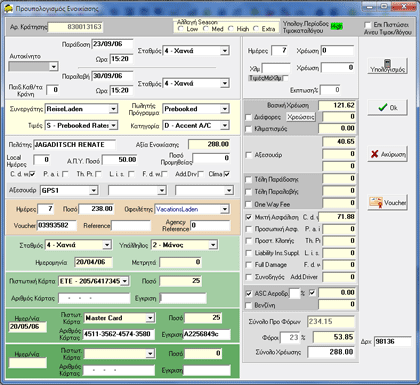Toggle the Μικτή Ασφάλιση checkbox
Screen dimensions: 420x385
[x=248, y=217]
